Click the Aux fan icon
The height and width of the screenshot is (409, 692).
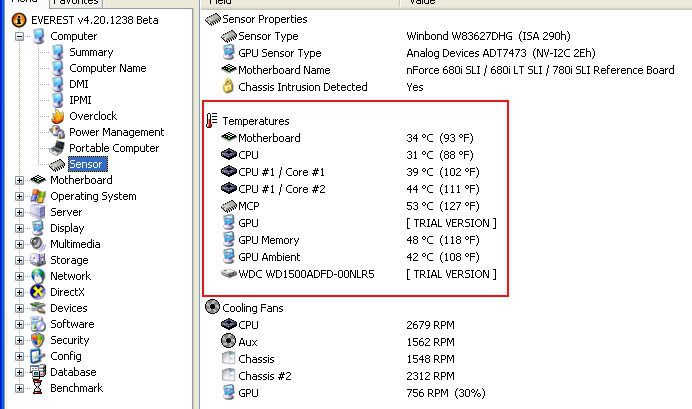[228, 341]
